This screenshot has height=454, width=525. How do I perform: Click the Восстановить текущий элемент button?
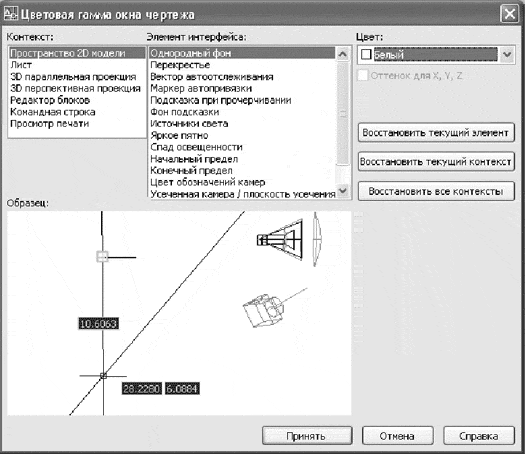[436, 133]
